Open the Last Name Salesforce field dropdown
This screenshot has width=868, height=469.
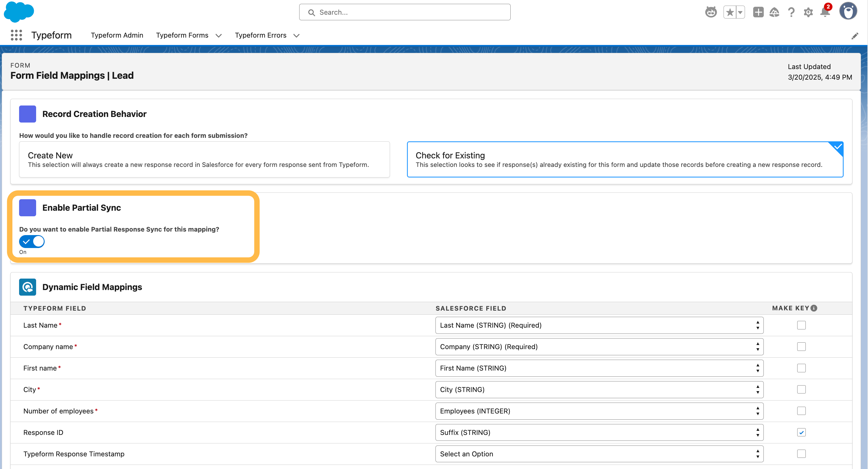pyautogui.click(x=599, y=325)
